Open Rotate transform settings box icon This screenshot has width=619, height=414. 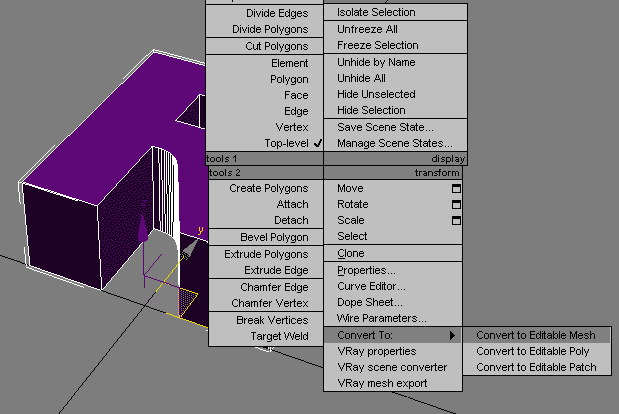[x=458, y=204]
